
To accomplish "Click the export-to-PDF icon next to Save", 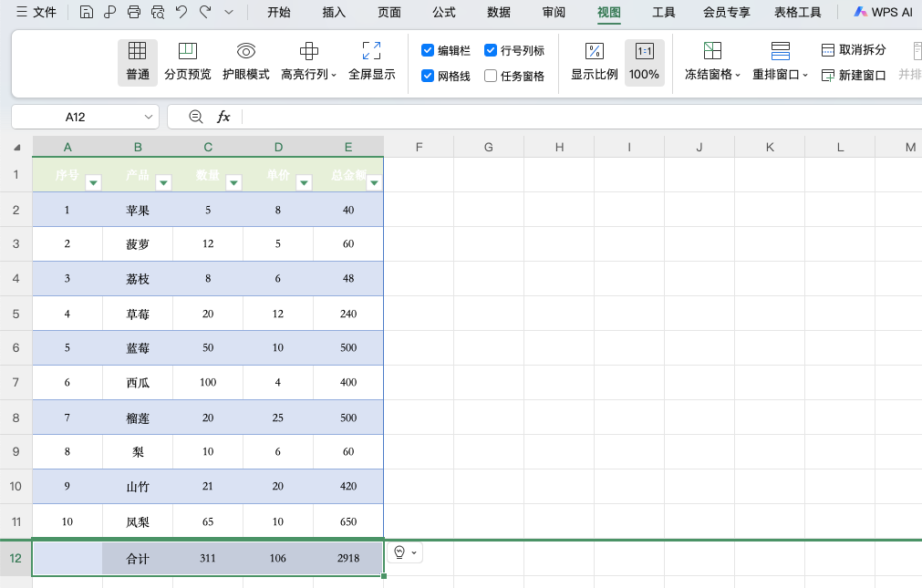I will (x=110, y=12).
